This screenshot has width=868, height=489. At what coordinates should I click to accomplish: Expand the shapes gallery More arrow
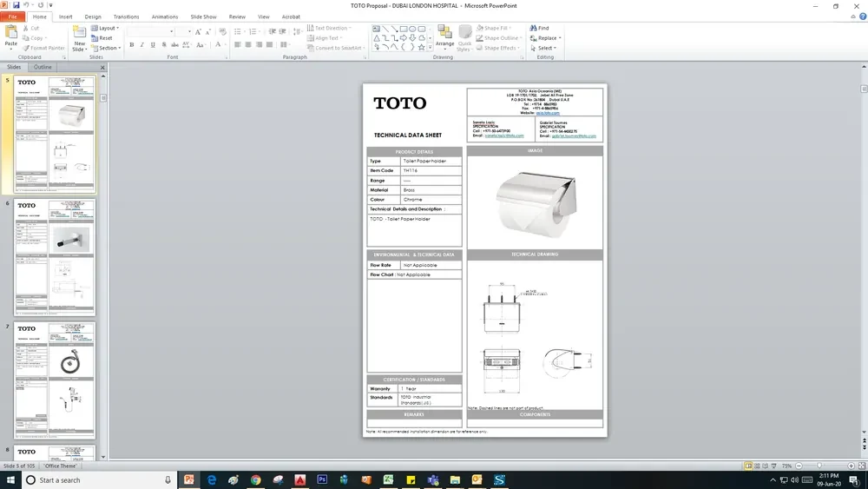(x=431, y=48)
